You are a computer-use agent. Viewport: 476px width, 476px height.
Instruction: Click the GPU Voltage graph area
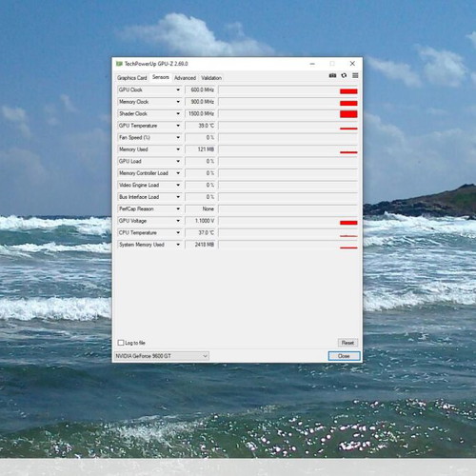point(288,221)
